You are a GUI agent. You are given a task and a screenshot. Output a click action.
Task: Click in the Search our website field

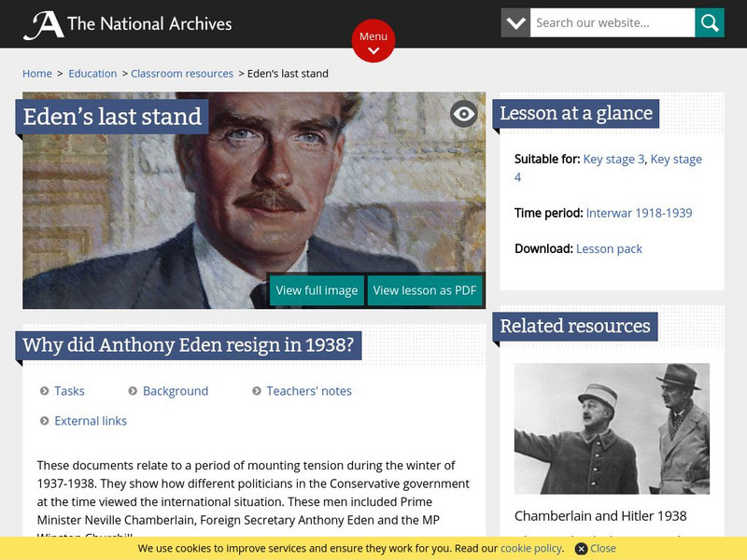click(x=612, y=23)
